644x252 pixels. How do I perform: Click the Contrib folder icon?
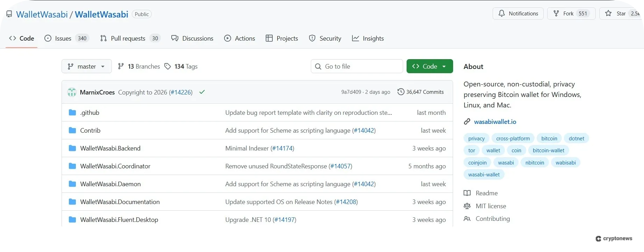click(x=72, y=130)
